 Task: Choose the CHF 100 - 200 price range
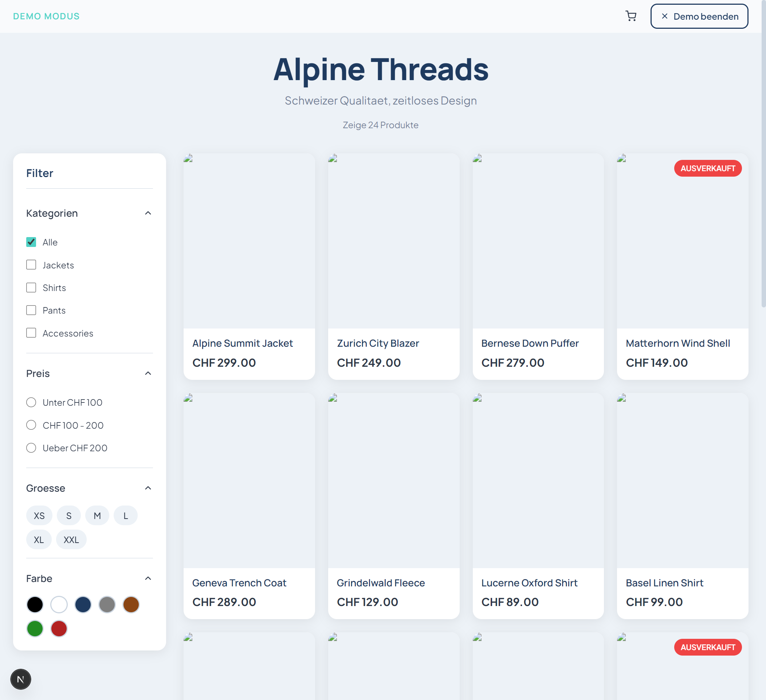31,425
